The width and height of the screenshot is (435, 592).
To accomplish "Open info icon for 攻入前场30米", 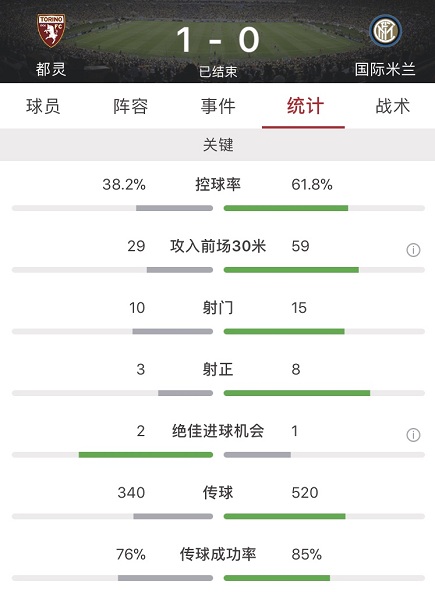I will coord(413,250).
